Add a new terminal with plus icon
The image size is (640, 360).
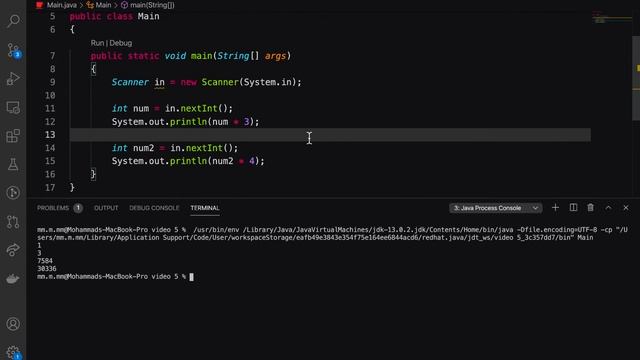point(555,208)
